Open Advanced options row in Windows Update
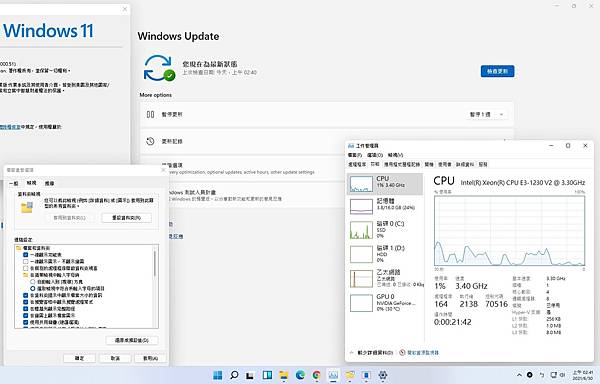This screenshot has height=384, width=600. point(243,168)
